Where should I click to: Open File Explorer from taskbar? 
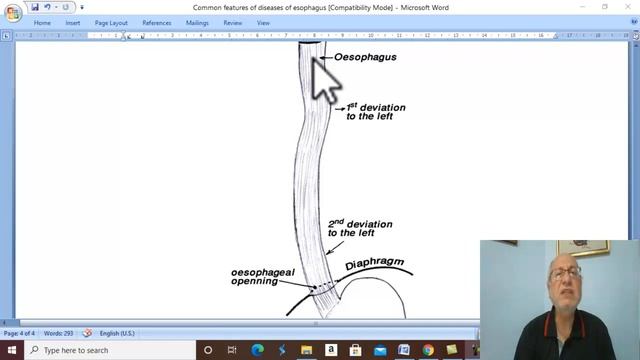[x=306, y=350]
